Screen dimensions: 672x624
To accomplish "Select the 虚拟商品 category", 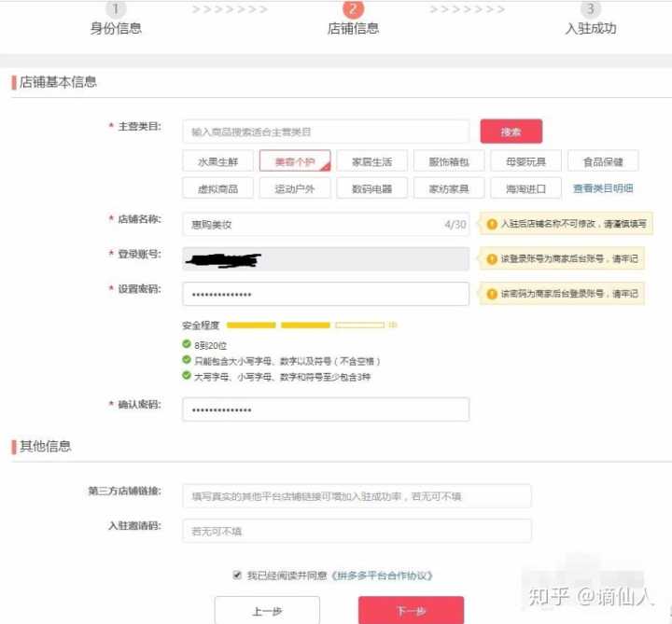I will (217, 188).
